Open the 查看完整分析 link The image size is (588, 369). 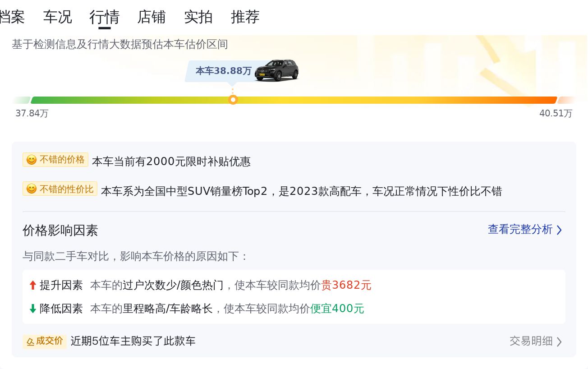520,230
